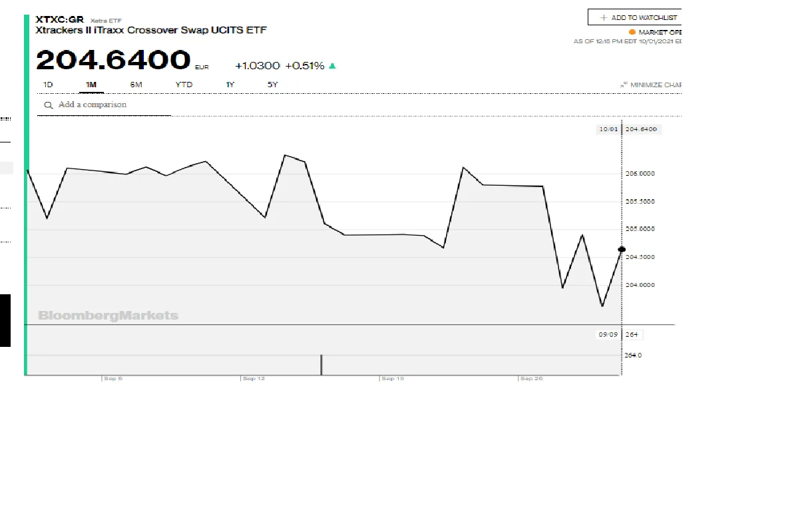Show the 6M chart range
Image resolution: width=812 pixels, height=506 pixels.
[136, 85]
